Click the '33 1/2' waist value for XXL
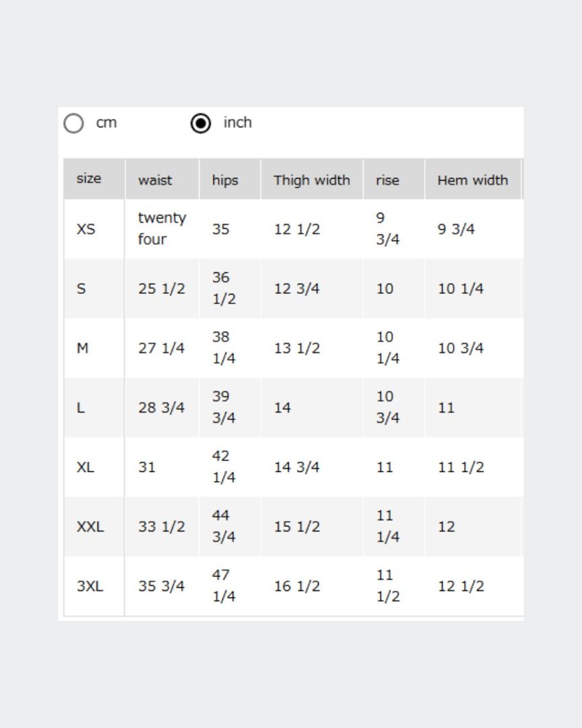The height and width of the screenshot is (728, 582). coord(162,526)
